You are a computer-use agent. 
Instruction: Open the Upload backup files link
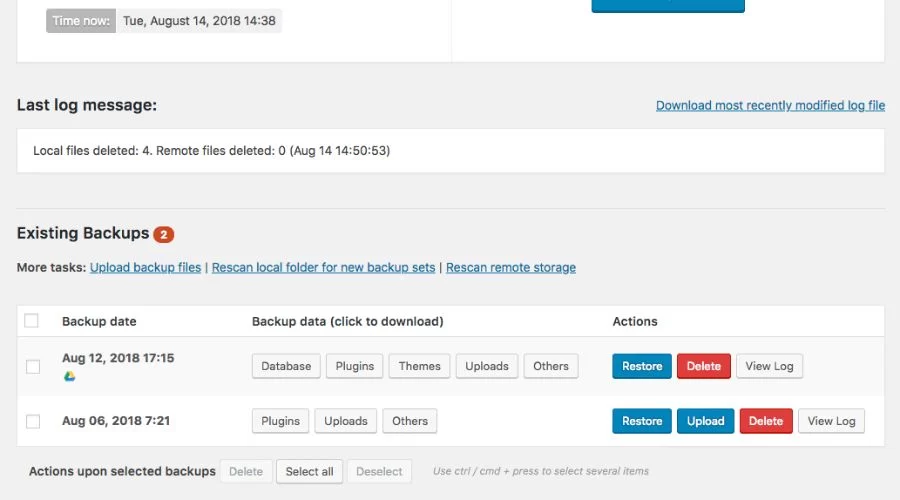click(145, 268)
